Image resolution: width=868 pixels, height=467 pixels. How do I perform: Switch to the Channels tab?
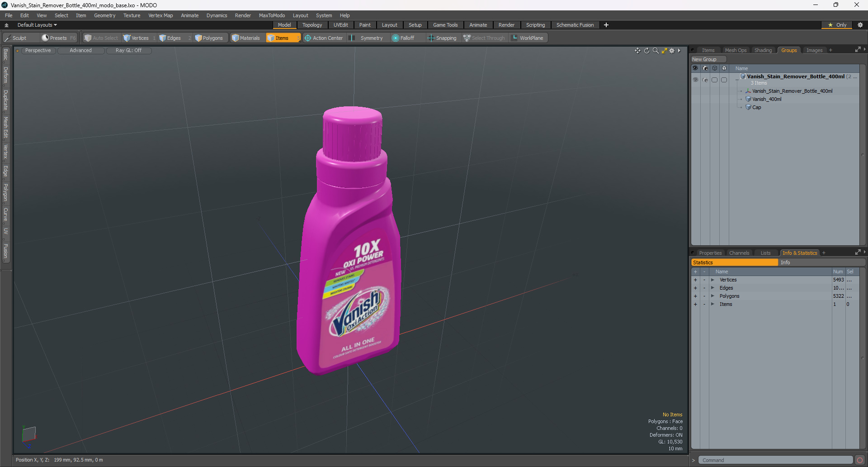(x=739, y=253)
